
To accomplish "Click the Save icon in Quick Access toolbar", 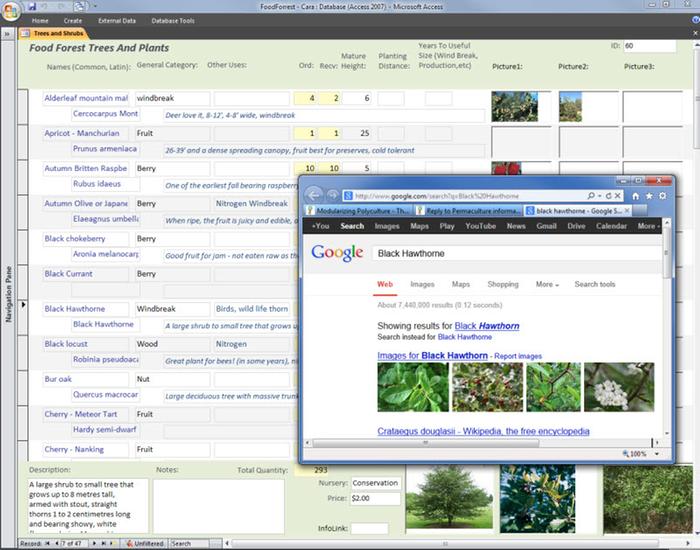I will point(33,6).
